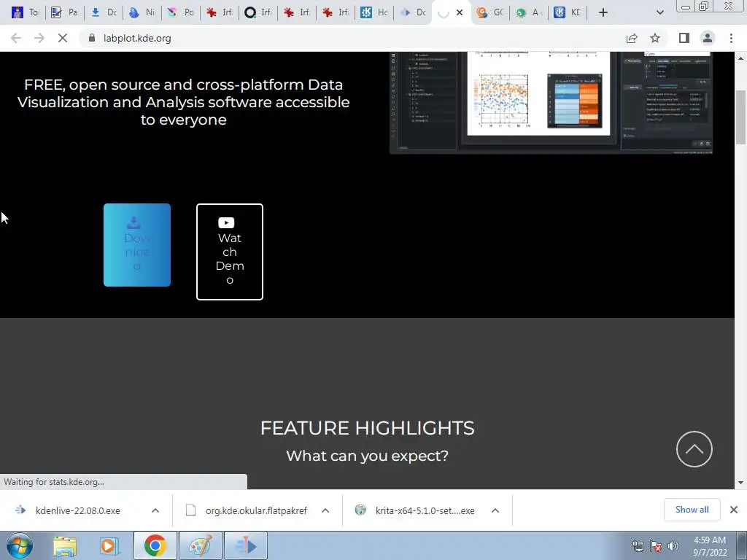This screenshot has height=560, width=747.
Task: Click the padlock site info icon
Action: (x=91, y=38)
